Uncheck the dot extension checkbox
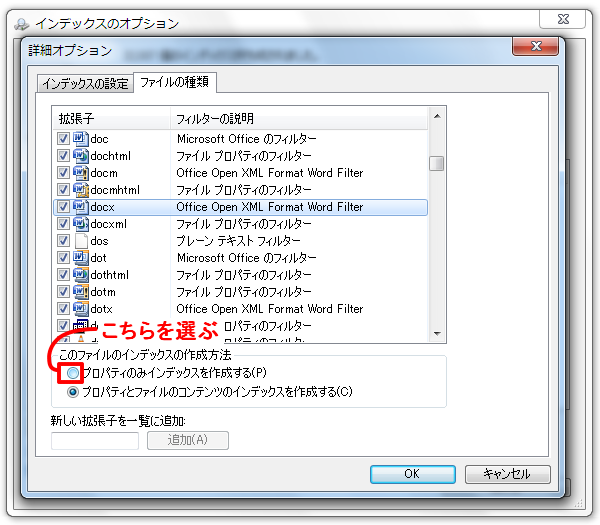 click(63, 258)
